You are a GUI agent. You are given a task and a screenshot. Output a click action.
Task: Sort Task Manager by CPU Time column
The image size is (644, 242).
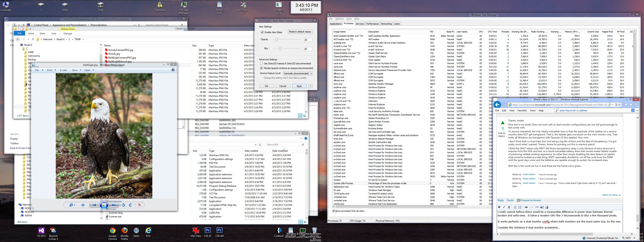tap(492, 32)
